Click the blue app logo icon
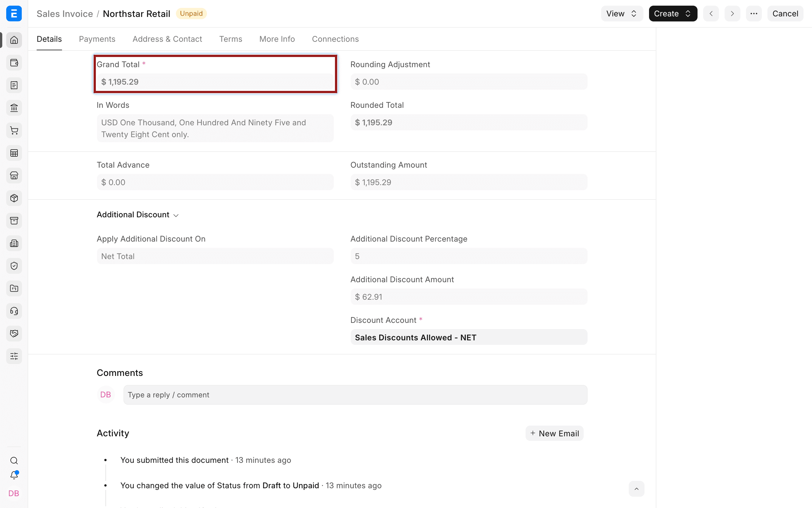The width and height of the screenshot is (812, 508). [x=14, y=14]
